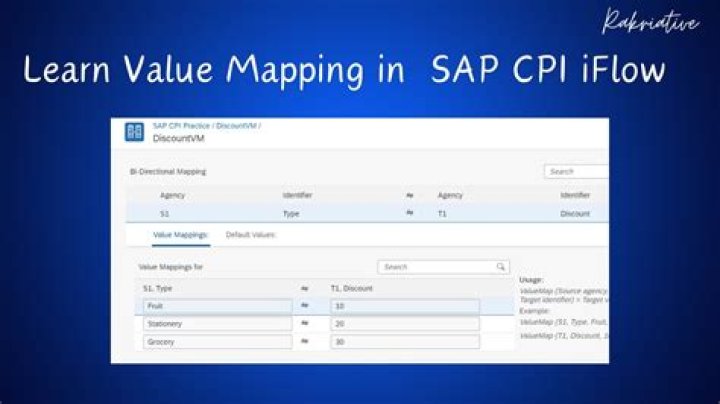
Task: Click the value mapping artifact icon beside DiscountVM
Action: tap(135, 132)
